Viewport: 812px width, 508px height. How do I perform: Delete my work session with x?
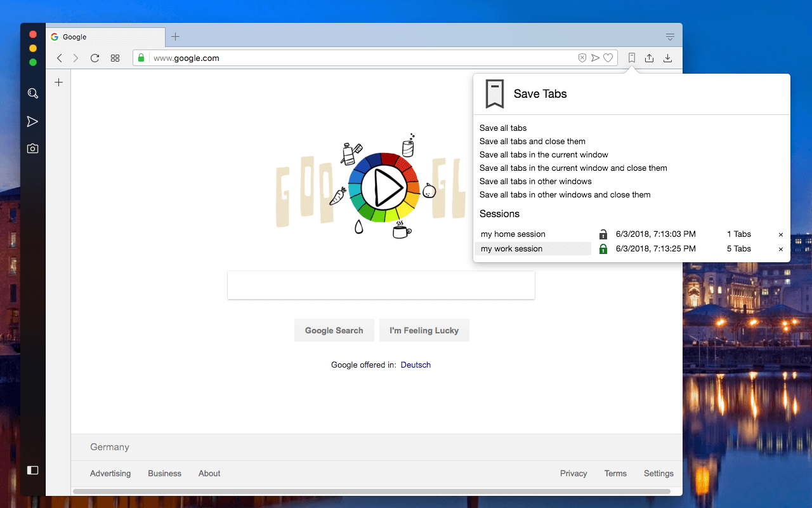click(x=781, y=249)
